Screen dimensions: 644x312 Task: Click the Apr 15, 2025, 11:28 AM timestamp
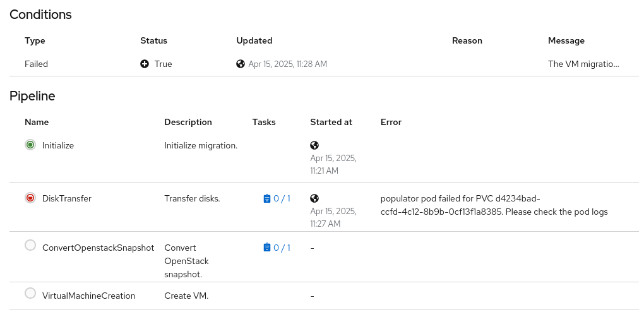(287, 64)
